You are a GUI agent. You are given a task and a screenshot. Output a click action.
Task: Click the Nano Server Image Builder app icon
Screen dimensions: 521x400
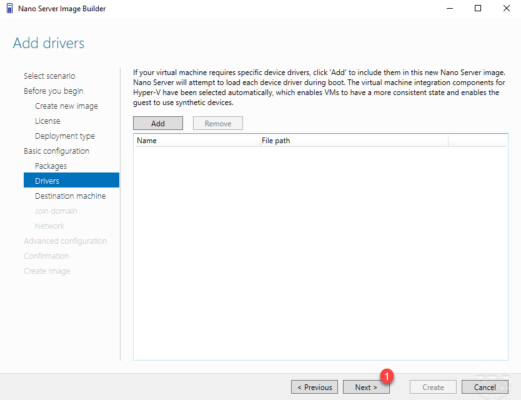pos(10,8)
